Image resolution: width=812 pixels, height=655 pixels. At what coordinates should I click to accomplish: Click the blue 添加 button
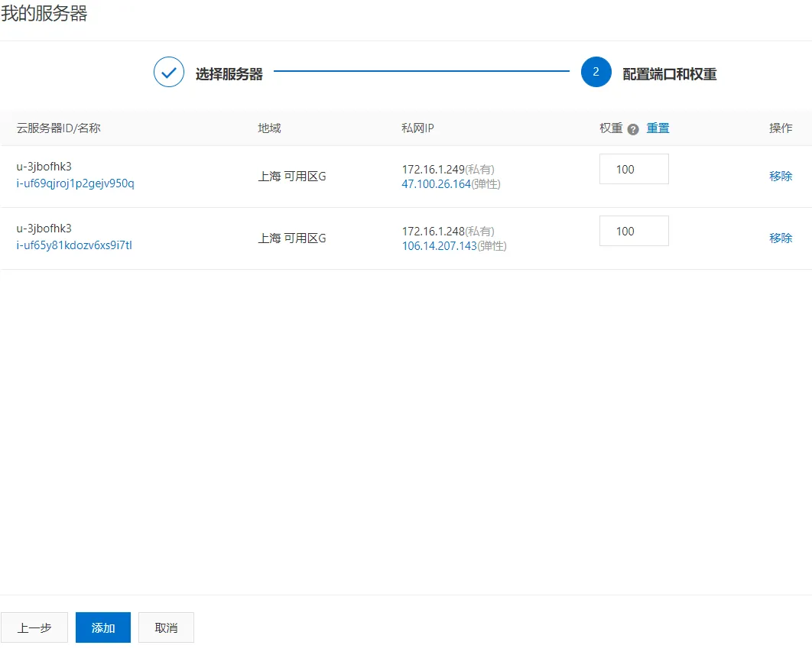coord(103,627)
